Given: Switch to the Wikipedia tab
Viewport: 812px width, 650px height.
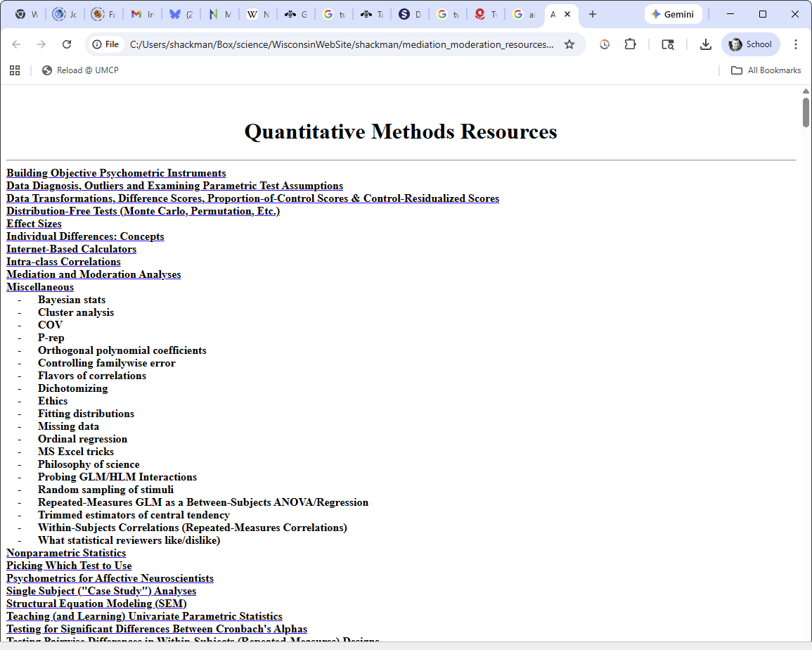Looking at the screenshot, I should 257,14.
